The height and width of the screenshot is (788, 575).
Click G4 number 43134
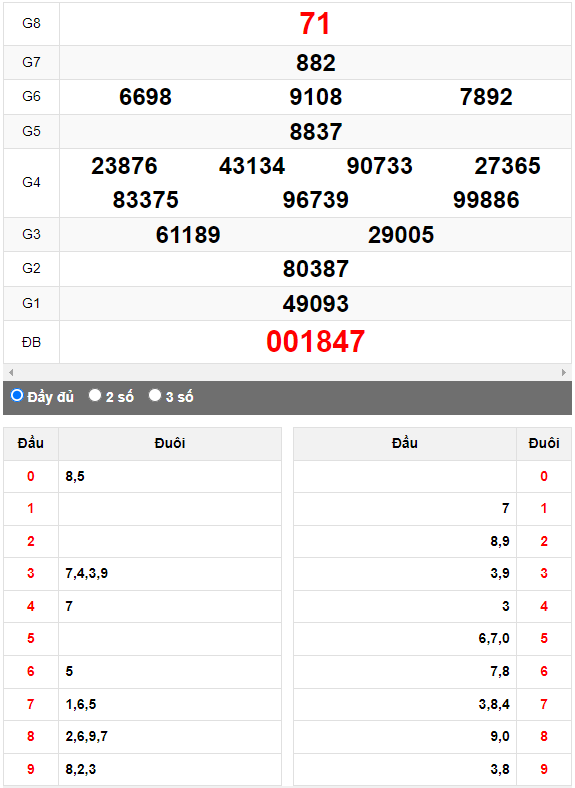pyautogui.click(x=252, y=166)
